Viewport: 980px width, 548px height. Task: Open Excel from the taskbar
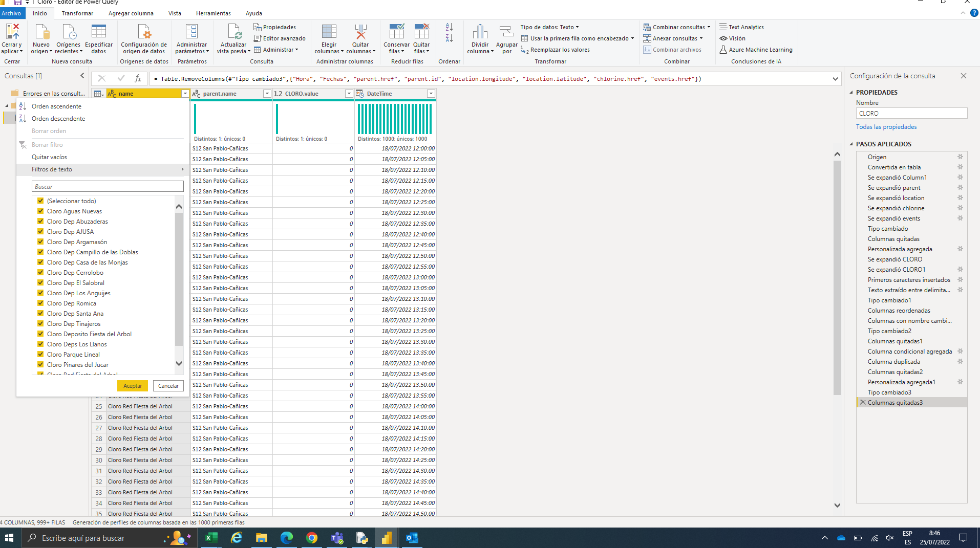211,538
